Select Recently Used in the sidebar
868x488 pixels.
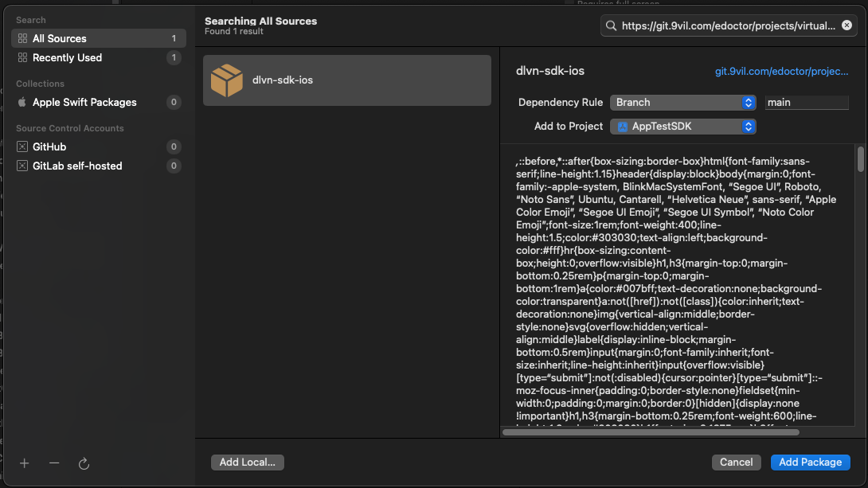pos(67,58)
